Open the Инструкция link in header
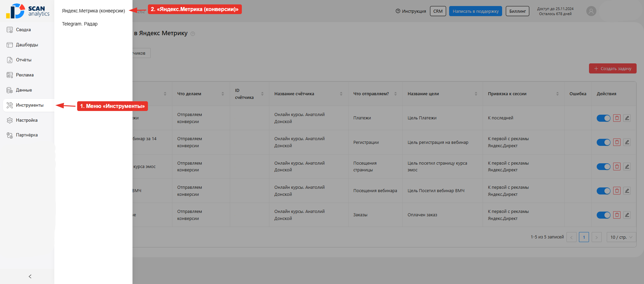Image resolution: width=644 pixels, height=284 pixels. click(411, 11)
